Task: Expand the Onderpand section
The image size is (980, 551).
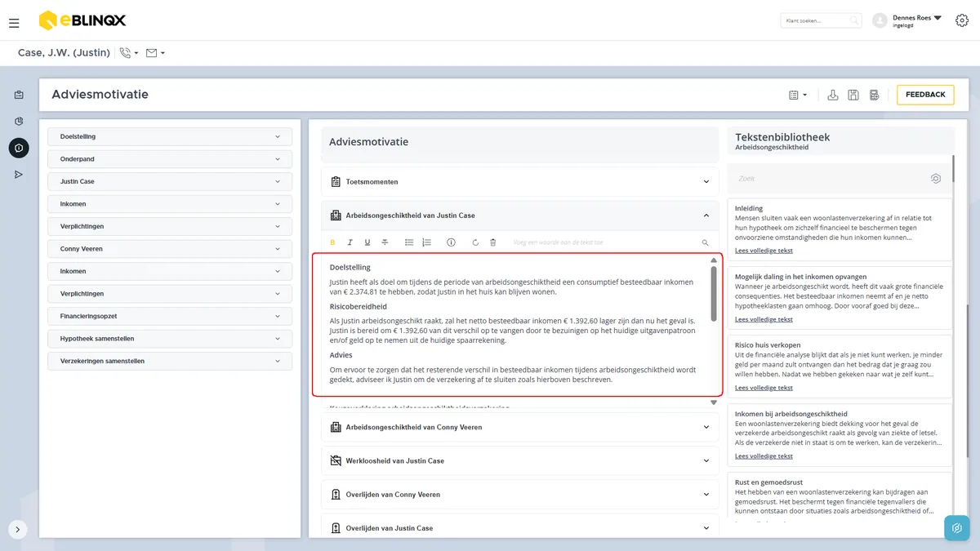Action: click(x=170, y=159)
